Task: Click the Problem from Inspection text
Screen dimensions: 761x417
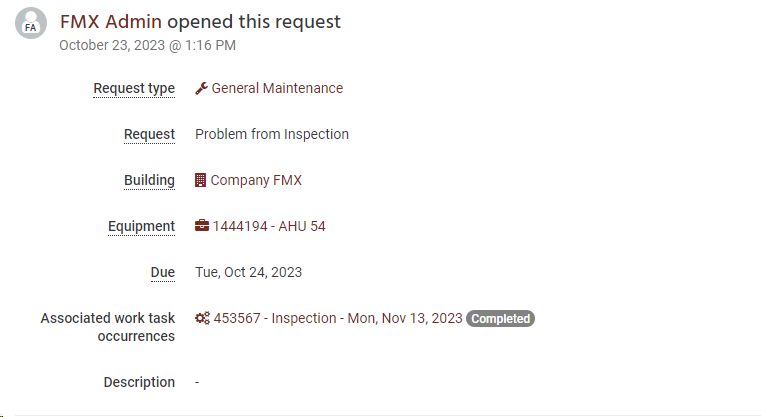Action: (272, 134)
